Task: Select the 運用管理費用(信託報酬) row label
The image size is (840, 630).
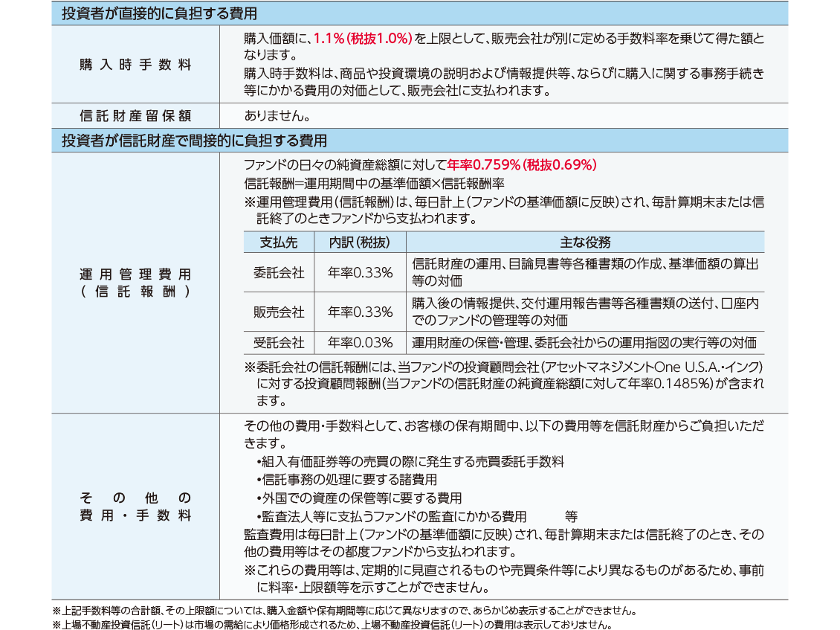Action: point(135,283)
